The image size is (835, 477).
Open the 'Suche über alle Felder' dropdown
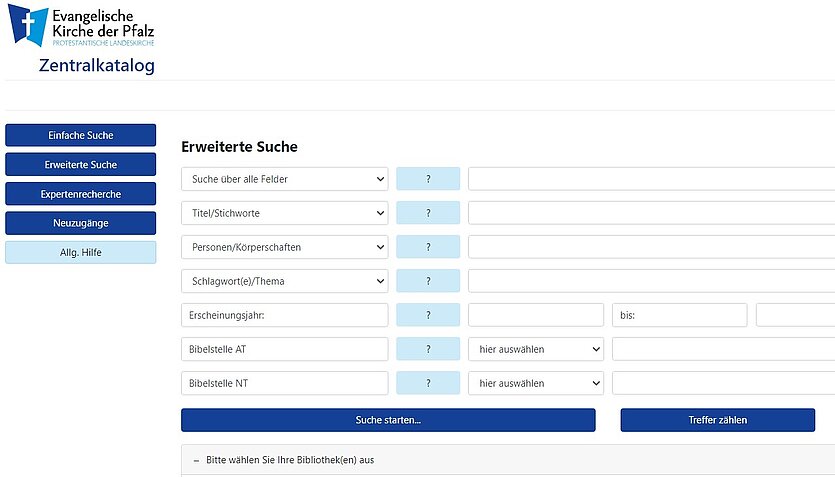[x=284, y=179]
